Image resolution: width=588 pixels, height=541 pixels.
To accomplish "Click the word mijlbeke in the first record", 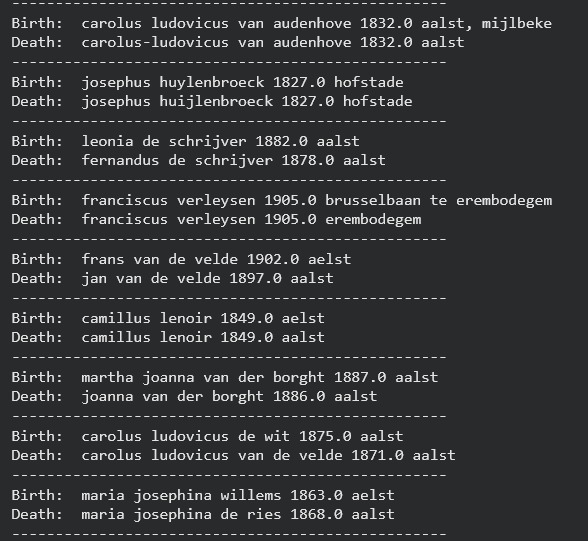I will [x=517, y=23].
